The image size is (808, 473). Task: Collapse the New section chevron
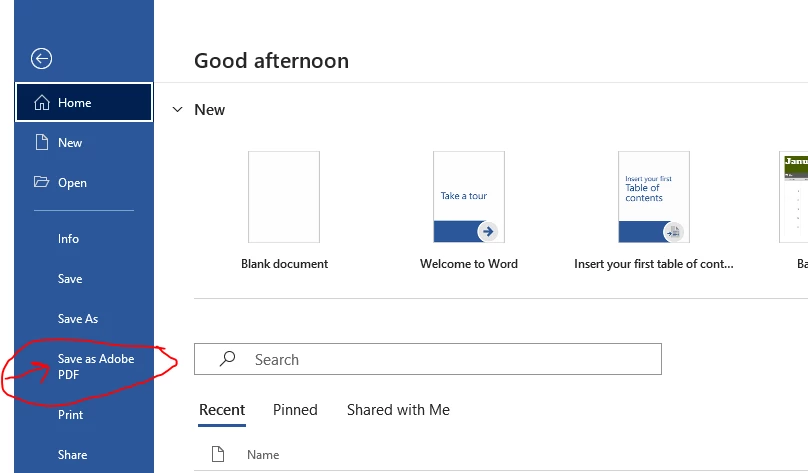pos(177,109)
